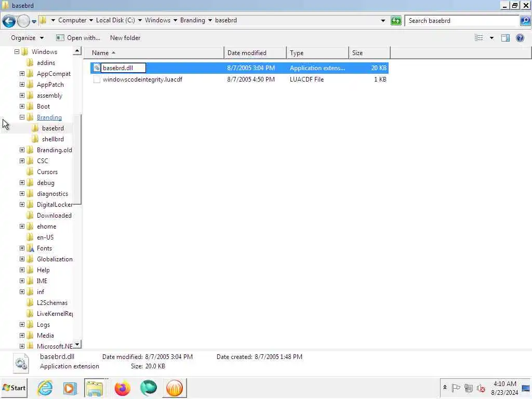Open the Start menu

(14, 388)
